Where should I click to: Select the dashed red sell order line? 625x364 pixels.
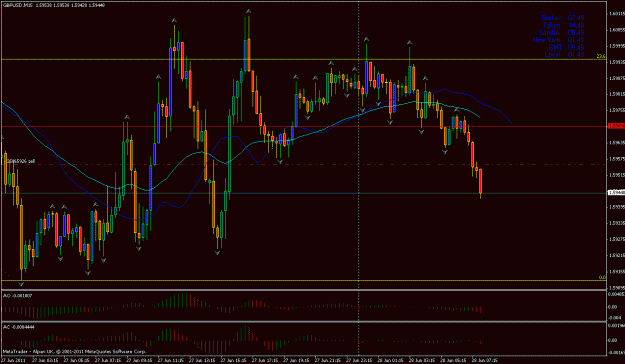(303, 164)
